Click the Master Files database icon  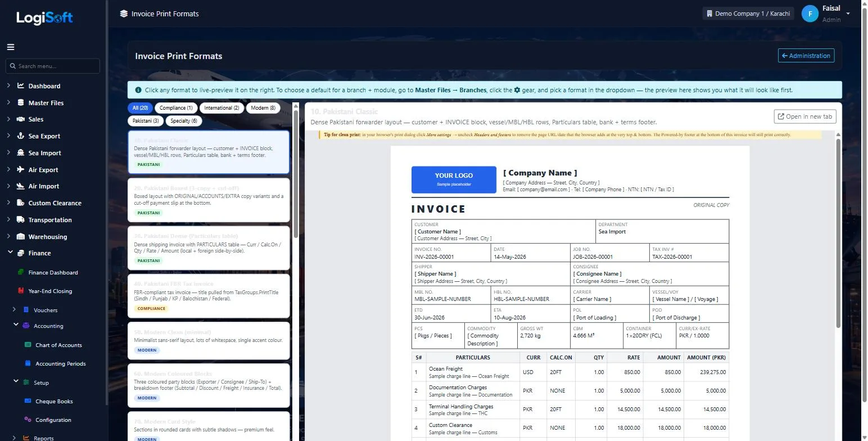(21, 103)
